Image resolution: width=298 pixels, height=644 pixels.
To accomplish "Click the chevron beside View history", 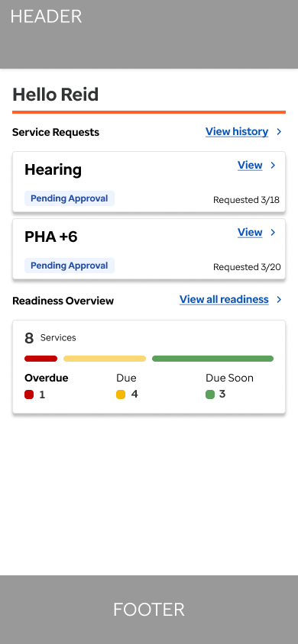I will click(x=279, y=131).
